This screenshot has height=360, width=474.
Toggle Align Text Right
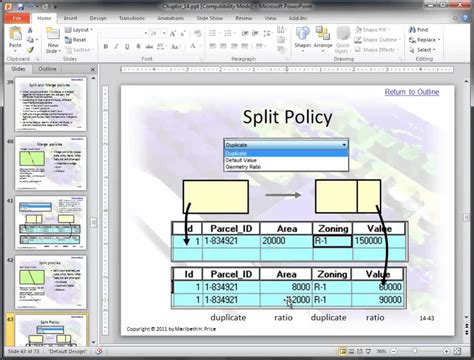tap(234, 46)
